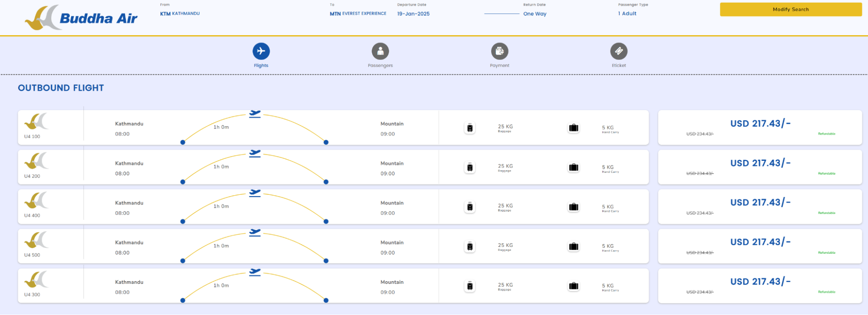
Task: Click the 19-Jan-2025 departure date
Action: (x=413, y=14)
